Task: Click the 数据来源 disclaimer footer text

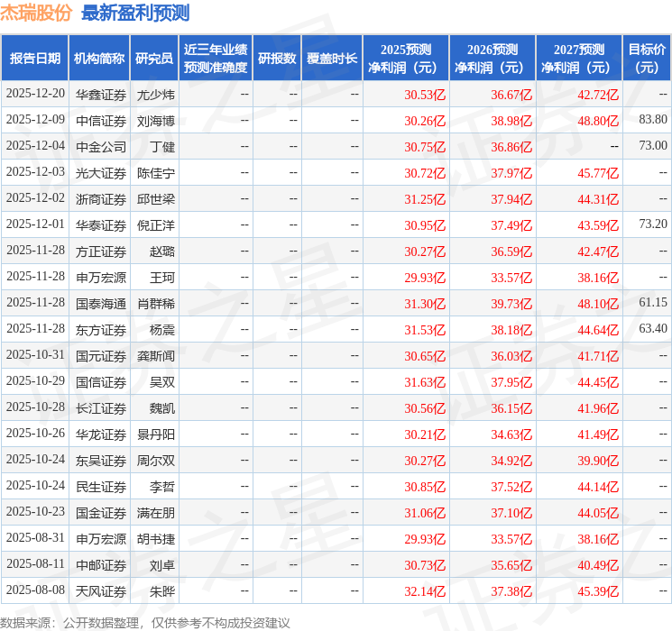Action: coord(145,622)
